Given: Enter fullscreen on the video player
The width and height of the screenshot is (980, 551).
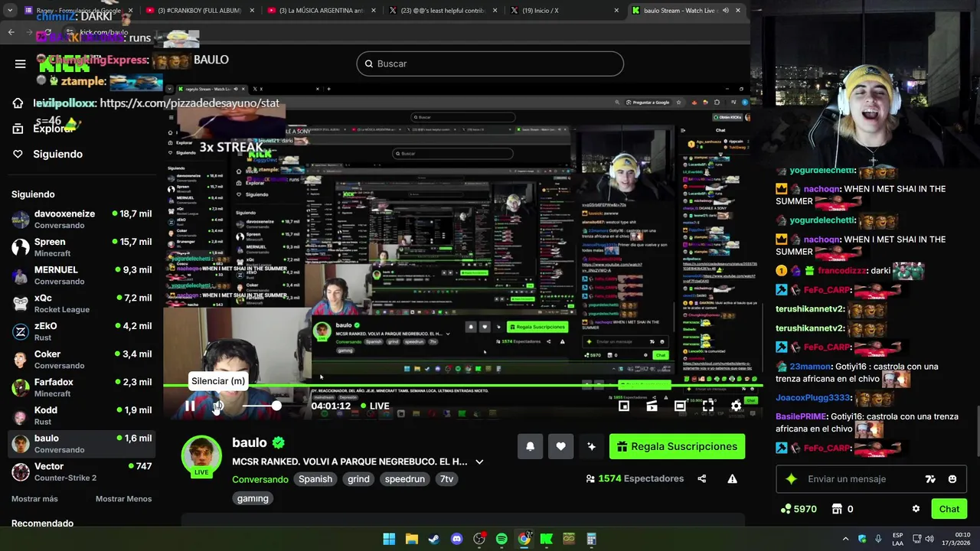Looking at the screenshot, I should [708, 406].
